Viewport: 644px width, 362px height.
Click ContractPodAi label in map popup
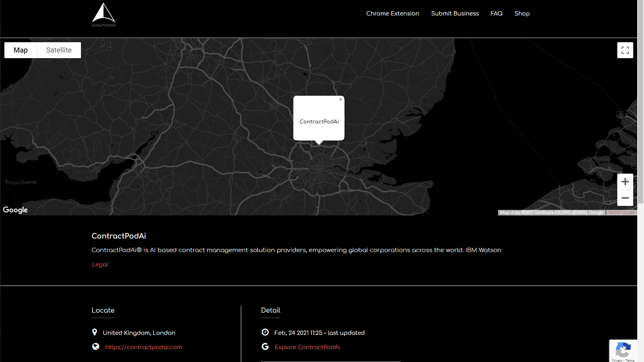[x=319, y=121]
